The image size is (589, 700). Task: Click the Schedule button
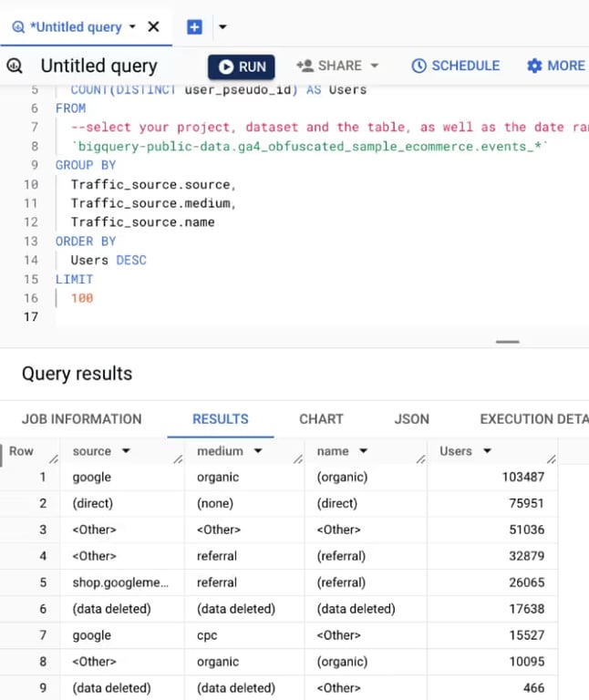click(455, 66)
